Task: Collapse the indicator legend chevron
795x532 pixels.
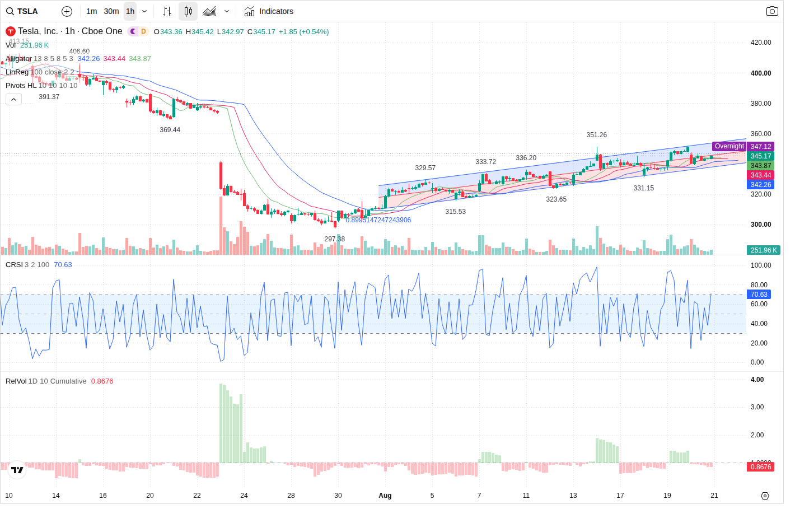Action: tap(13, 99)
